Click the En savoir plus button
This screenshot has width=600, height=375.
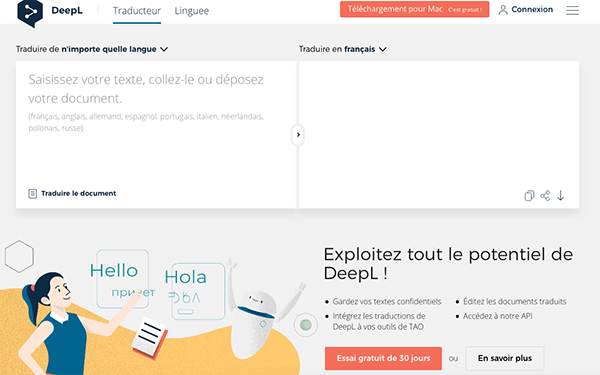pyautogui.click(x=505, y=358)
